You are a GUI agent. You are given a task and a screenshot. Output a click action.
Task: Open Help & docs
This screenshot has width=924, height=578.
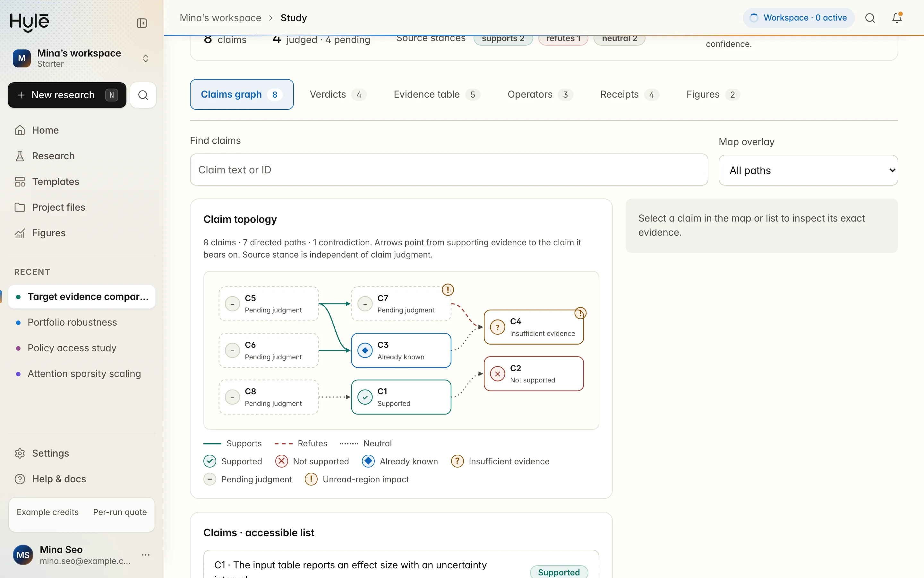point(82,479)
